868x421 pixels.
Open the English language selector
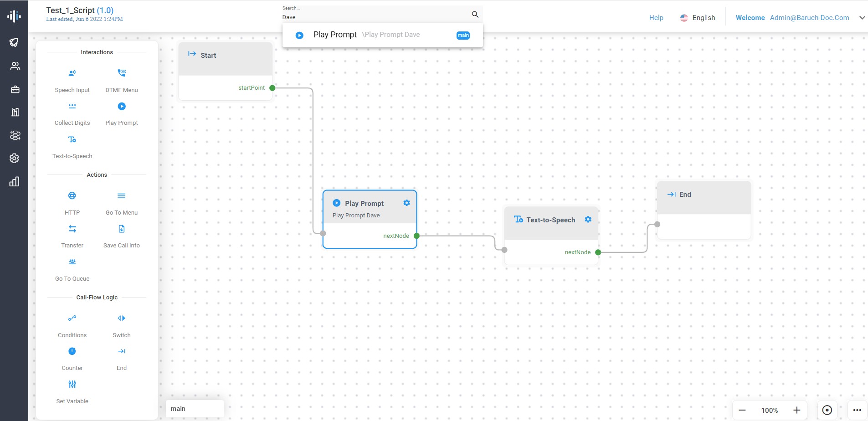(x=698, y=18)
